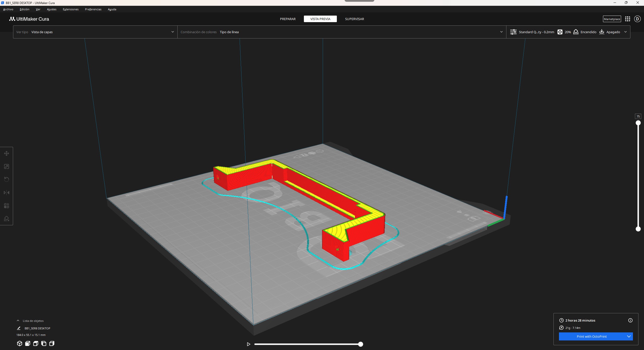Expand the print settings panel chevron
Viewport: 644px width, 350px height.
[x=626, y=32]
